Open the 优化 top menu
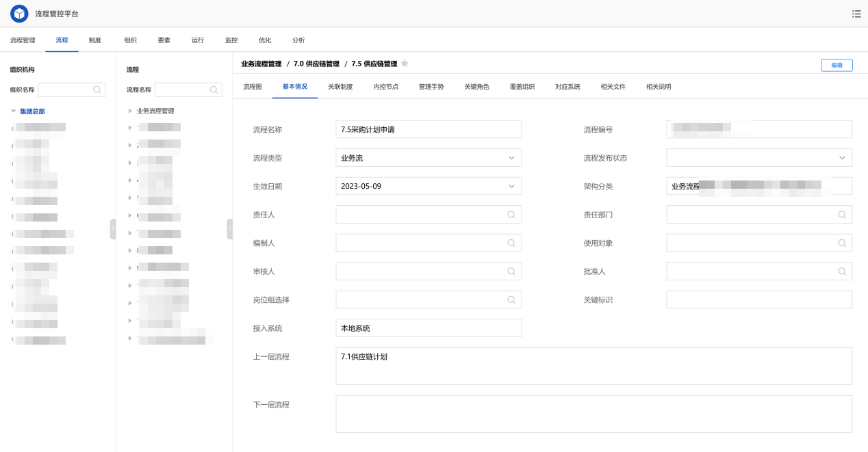The height and width of the screenshot is (452, 868). (x=265, y=40)
